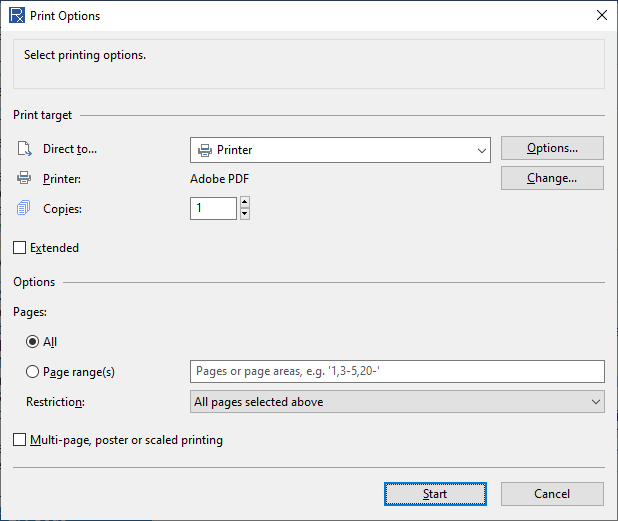Decrease copies with the down arrow
The width and height of the screenshot is (618, 521).
[x=245, y=214]
